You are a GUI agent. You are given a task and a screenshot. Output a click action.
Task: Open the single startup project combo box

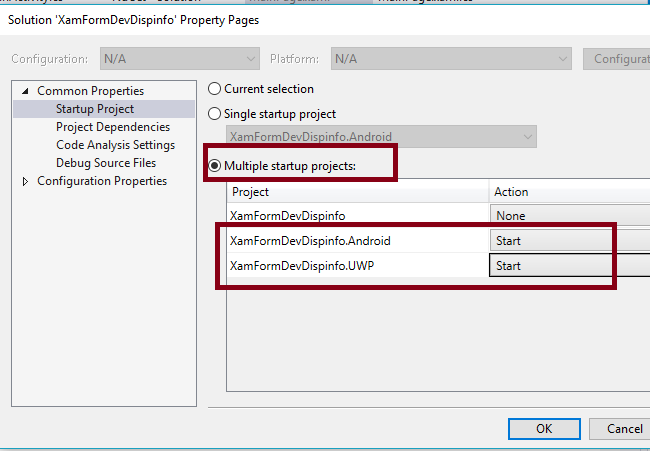click(381, 137)
